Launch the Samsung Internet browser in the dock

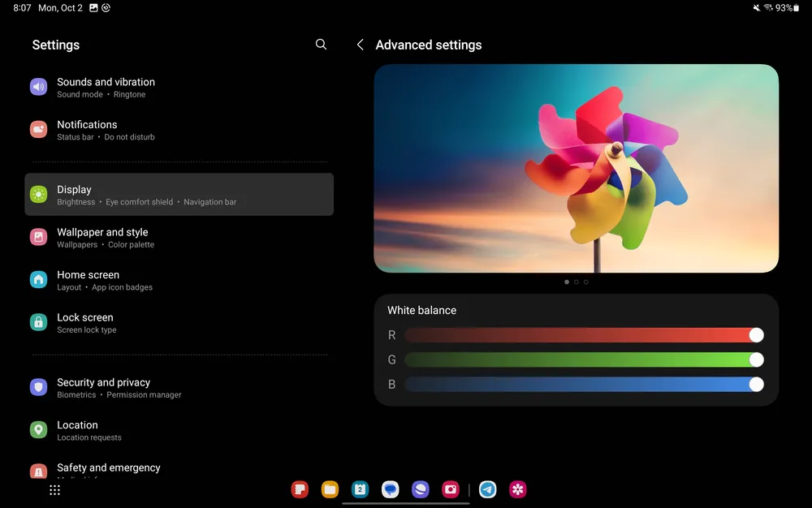click(421, 489)
